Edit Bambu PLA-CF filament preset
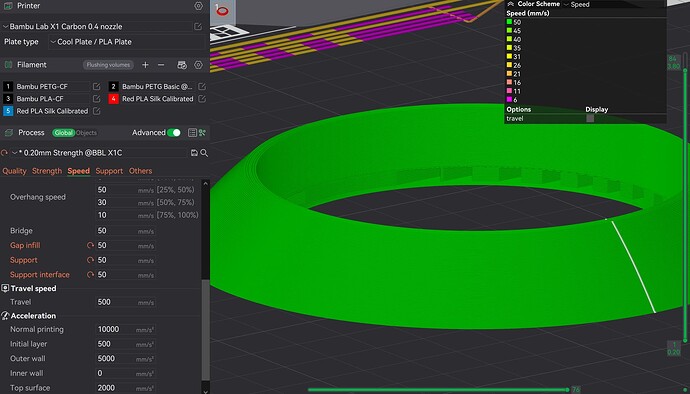Screen dimensions: 690x394 tap(96, 99)
